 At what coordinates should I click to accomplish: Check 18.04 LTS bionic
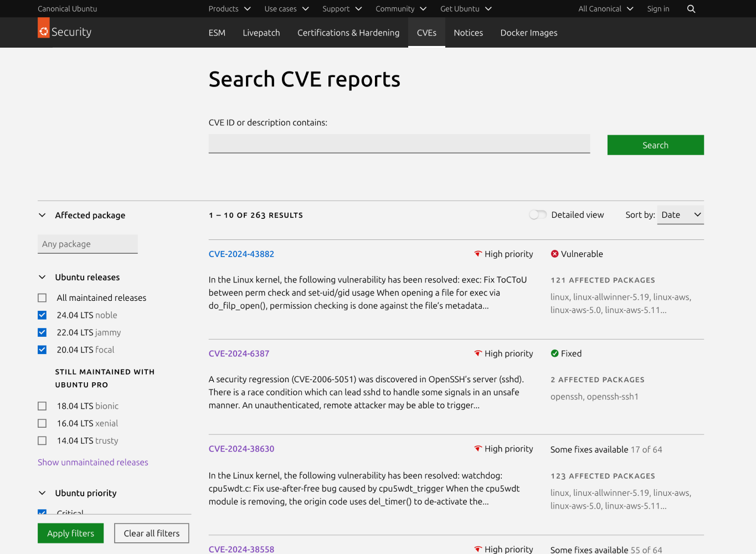(x=42, y=406)
